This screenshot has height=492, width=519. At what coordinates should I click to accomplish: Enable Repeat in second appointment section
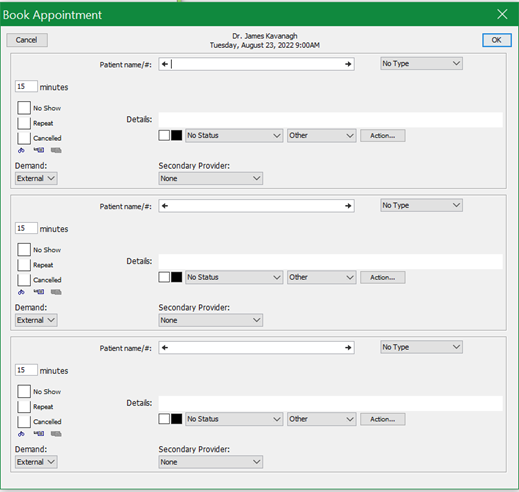click(24, 265)
